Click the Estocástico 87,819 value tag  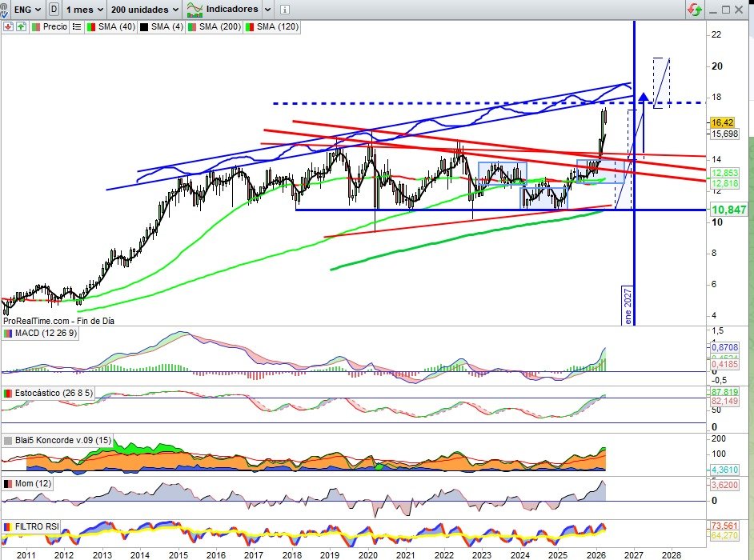pyautogui.click(x=724, y=392)
